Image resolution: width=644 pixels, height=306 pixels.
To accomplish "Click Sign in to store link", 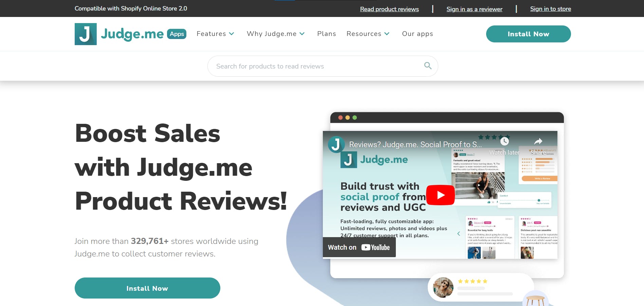I will [x=551, y=9].
